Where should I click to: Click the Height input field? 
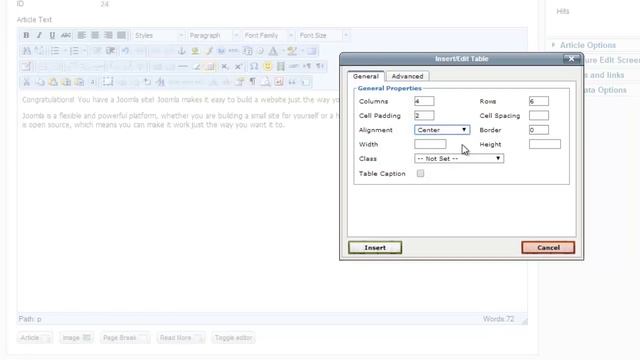(545, 144)
